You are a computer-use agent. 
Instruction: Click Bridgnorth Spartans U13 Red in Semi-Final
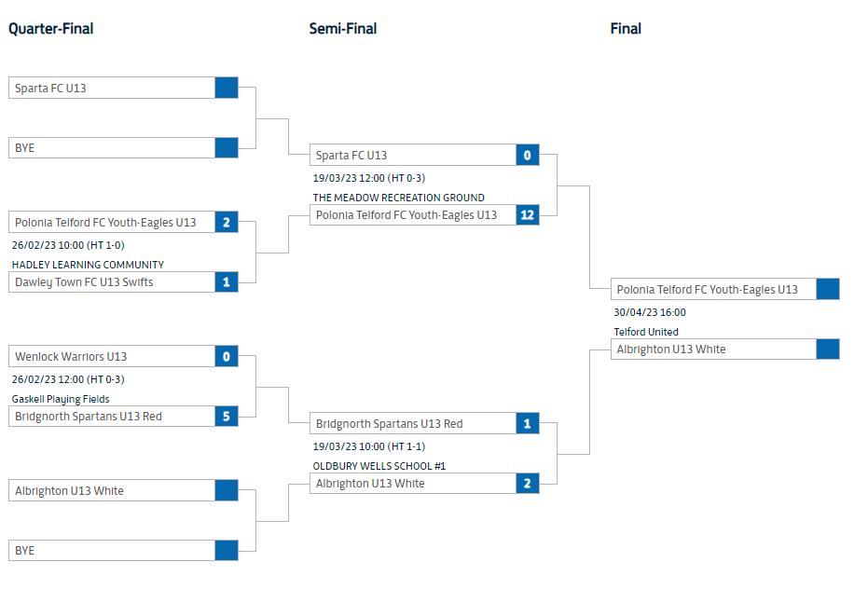[389, 424]
